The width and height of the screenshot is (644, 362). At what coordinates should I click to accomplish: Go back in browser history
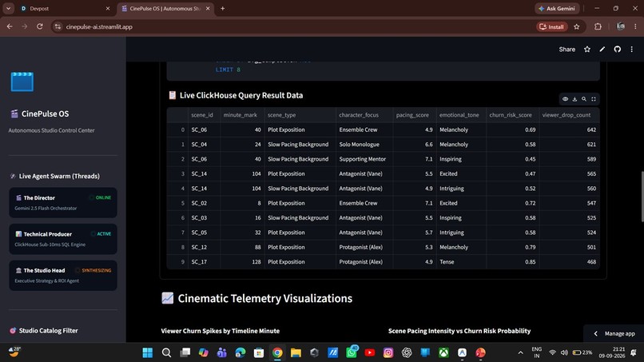click(10, 26)
